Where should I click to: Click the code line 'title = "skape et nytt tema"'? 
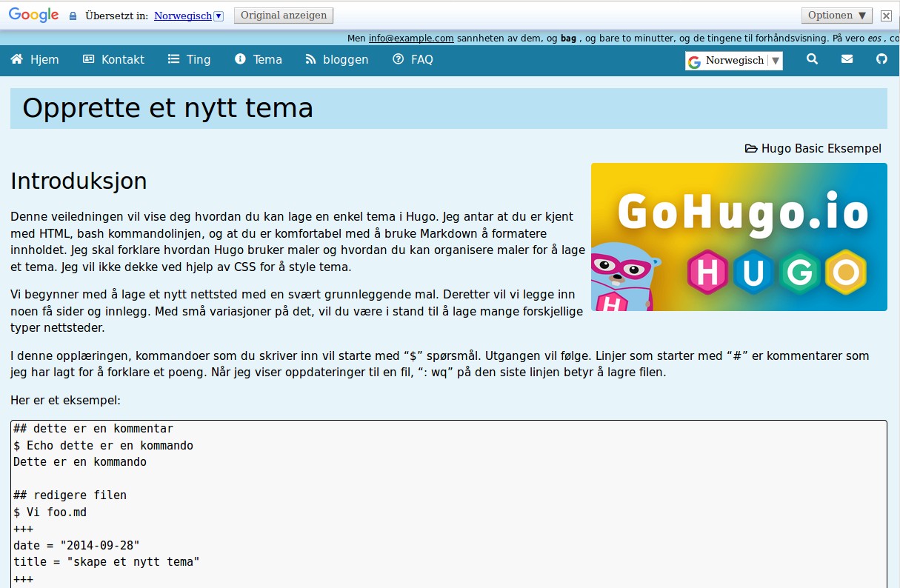107,562
